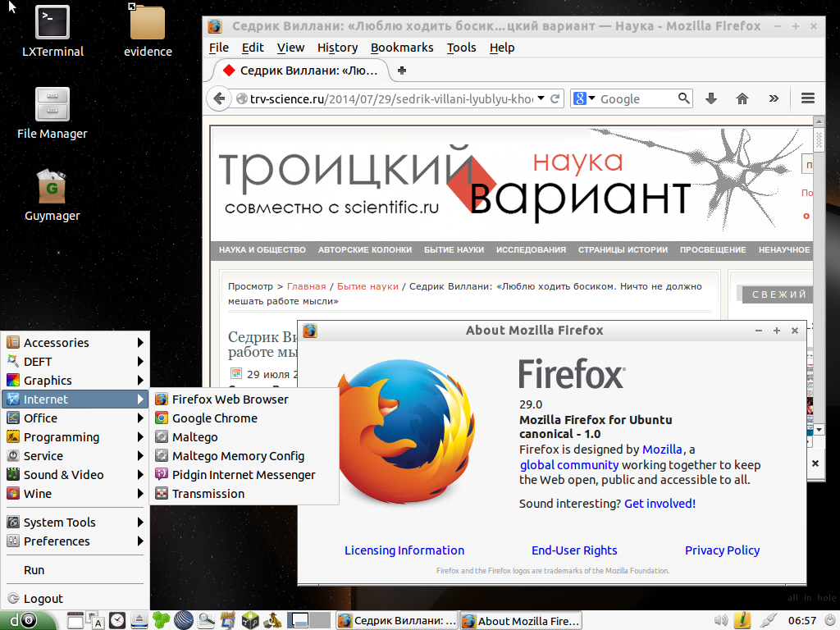Viewport: 840px width, 630px height.
Task: Choose Logout from the start menu
Action: [75, 598]
